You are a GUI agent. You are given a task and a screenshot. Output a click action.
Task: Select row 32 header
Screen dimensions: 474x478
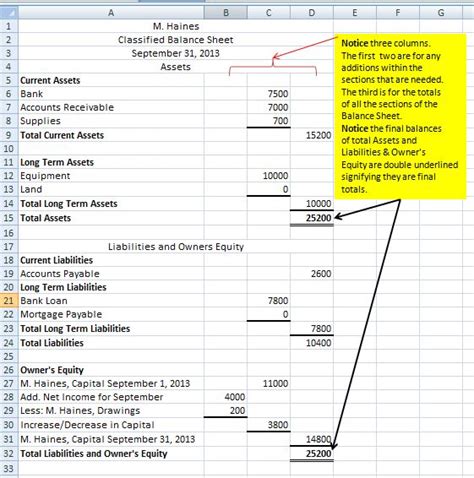tap(9, 454)
